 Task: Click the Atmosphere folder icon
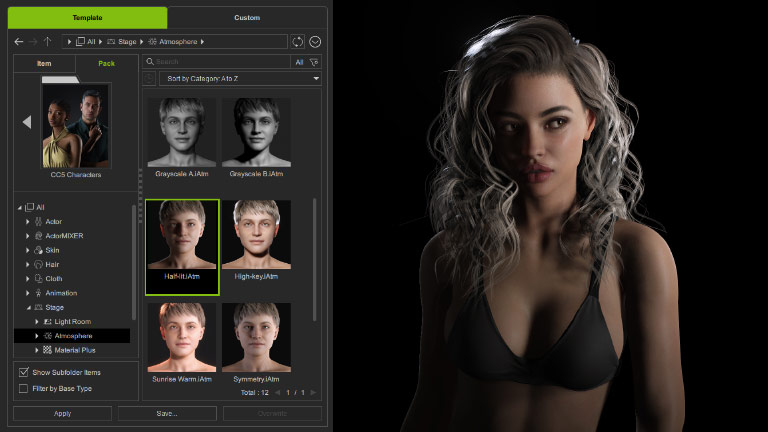tap(48, 336)
